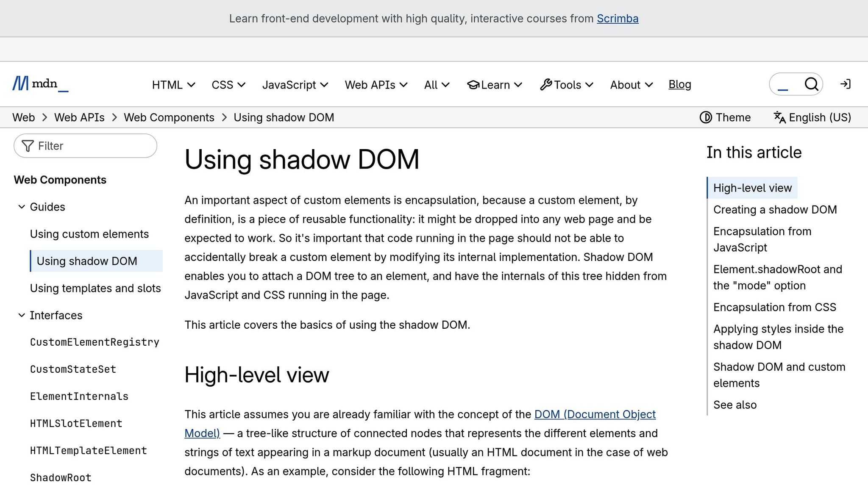Follow the Scrimba link in banner

point(618,19)
